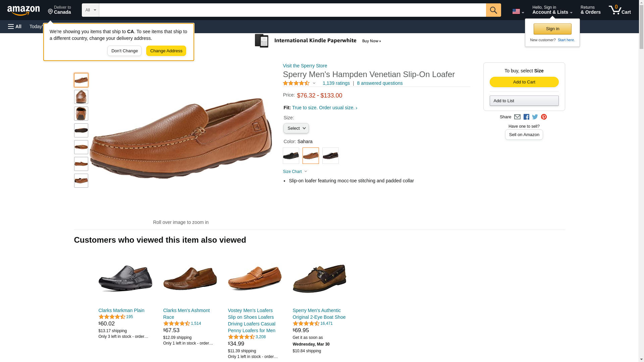Open the country flag language dropdown
644x362 pixels.
click(518, 11)
